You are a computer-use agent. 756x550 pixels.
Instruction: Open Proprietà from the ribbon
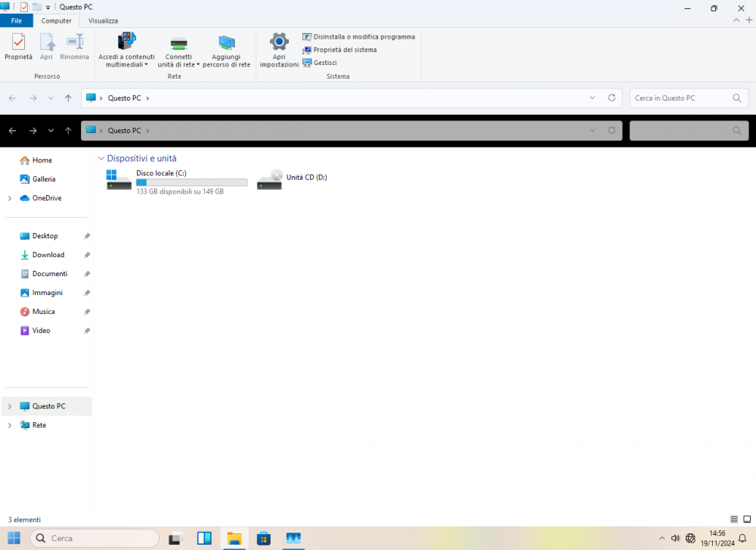coord(17,47)
